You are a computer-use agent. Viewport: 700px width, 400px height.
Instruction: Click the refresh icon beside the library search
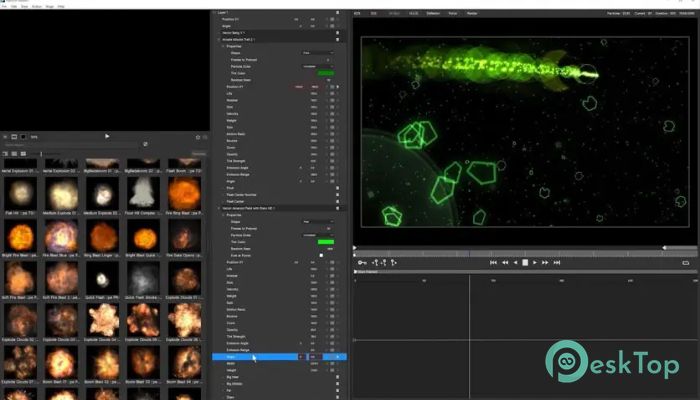click(145, 144)
